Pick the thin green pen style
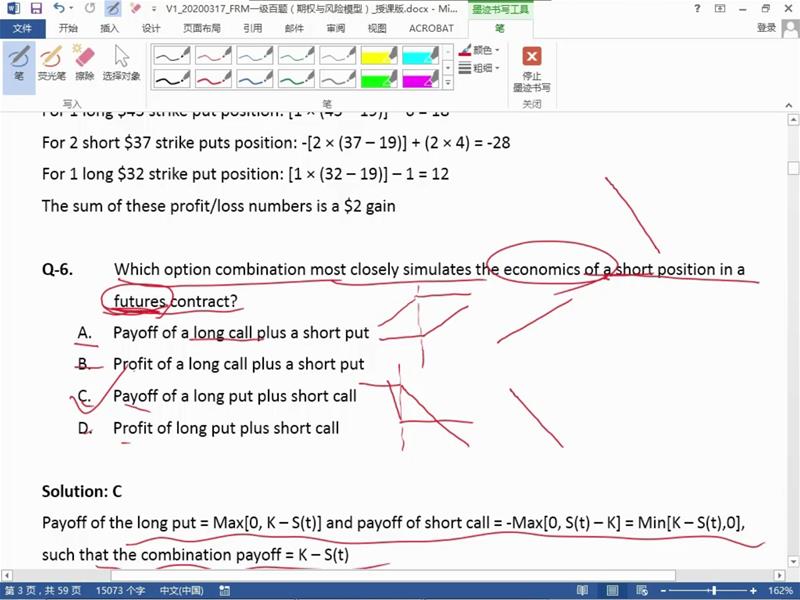Screen dimensions: 800x600 coord(296,55)
